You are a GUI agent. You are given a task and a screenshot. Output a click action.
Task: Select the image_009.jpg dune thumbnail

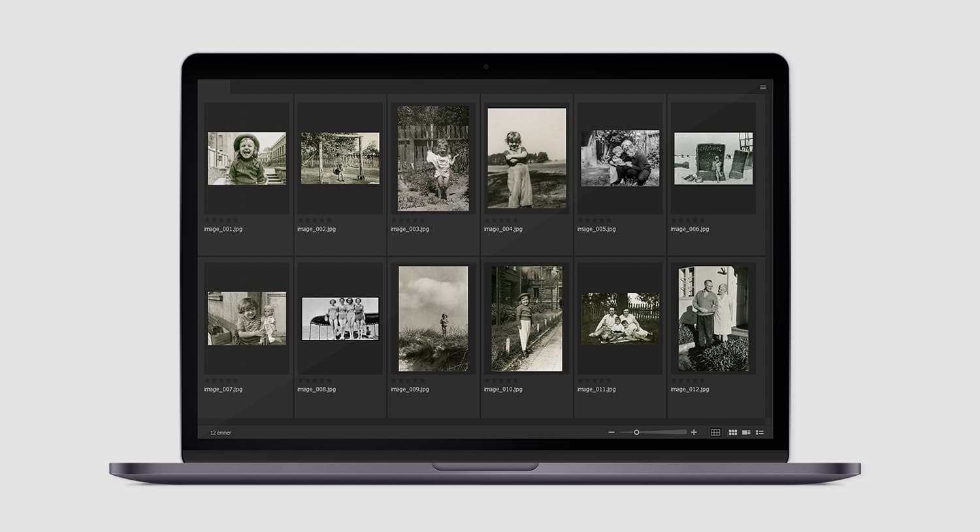433,319
